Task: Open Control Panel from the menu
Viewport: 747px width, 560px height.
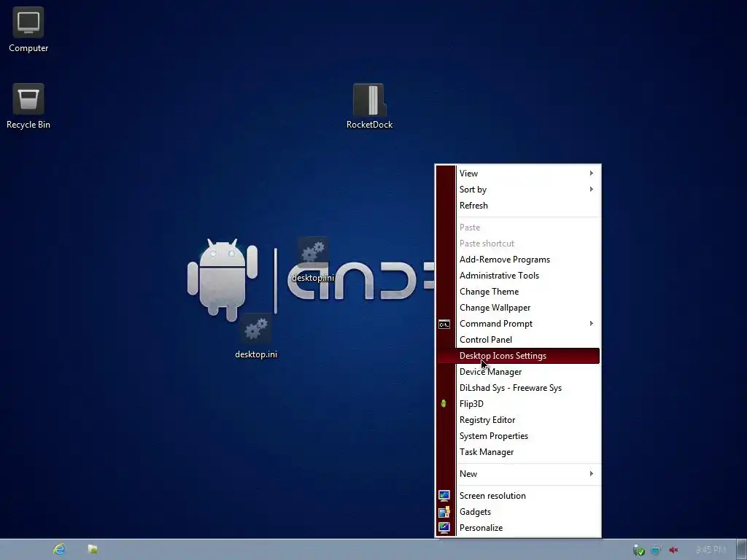Action: [x=519, y=340]
